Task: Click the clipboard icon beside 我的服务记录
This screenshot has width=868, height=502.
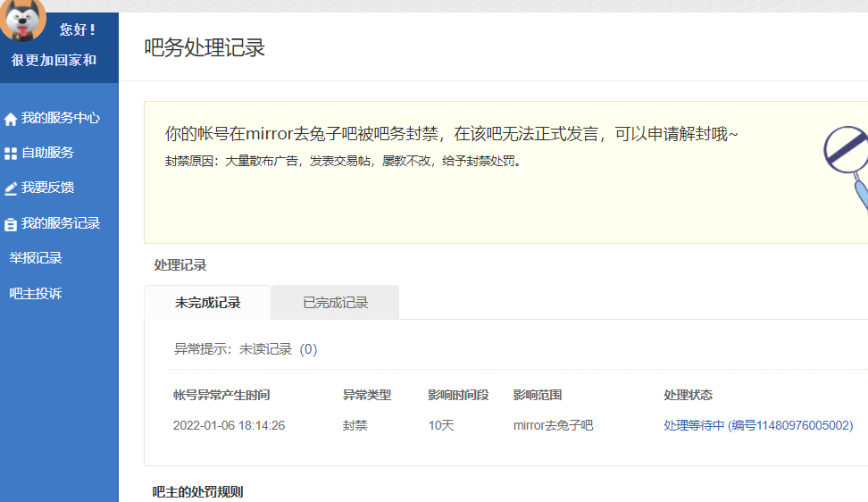Action: (11, 224)
